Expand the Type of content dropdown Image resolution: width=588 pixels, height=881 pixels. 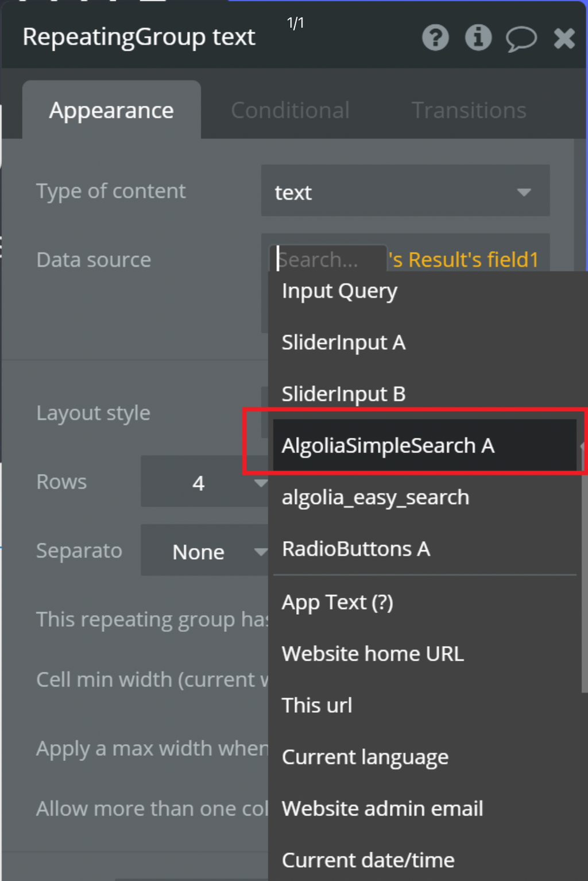pos(405,191)
